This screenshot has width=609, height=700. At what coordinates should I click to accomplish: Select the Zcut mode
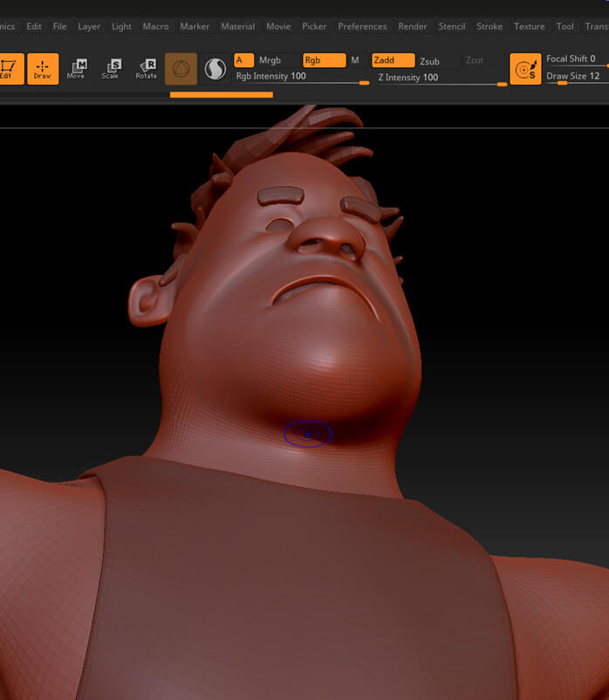coord(475,60)
